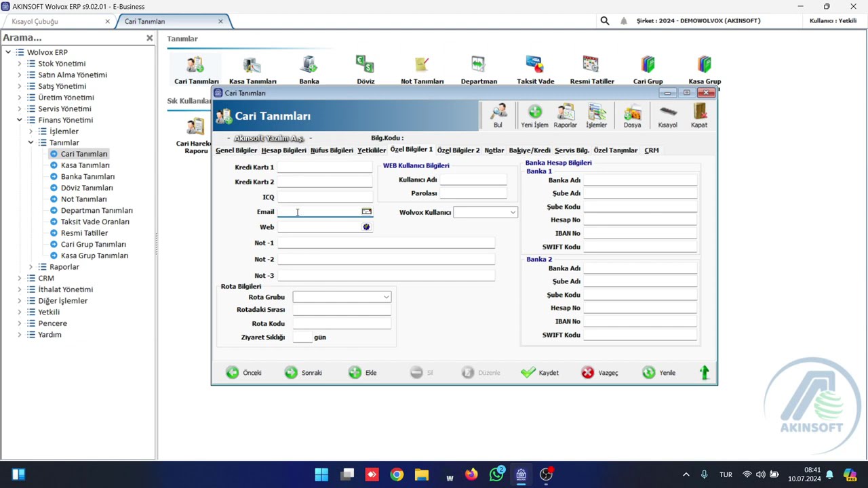Open the Raporlar icon in dialog

(565, 116)
